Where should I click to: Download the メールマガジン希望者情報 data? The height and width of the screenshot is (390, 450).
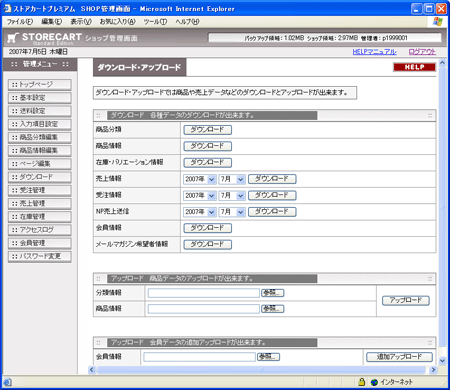[208, 244]
